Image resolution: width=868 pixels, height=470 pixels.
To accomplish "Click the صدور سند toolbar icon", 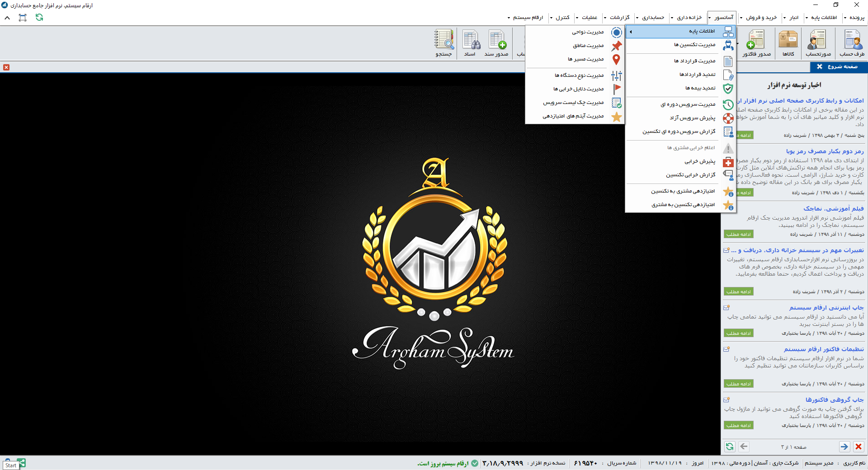I will tap(497, 43).
